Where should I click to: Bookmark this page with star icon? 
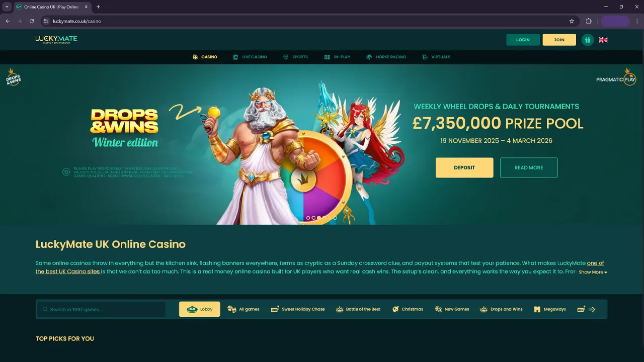click(x=572, y=21)
